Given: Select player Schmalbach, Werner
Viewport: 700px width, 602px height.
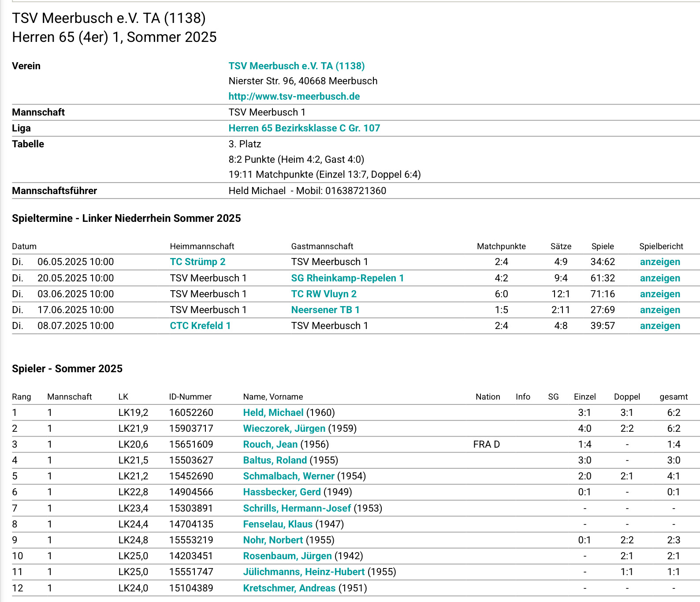Looking at the screenshot, I should 288,476.
